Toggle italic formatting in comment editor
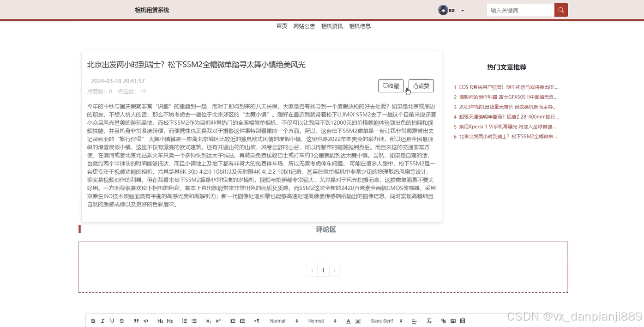Viewport: 644px width, 327px height. pos(102,321)
